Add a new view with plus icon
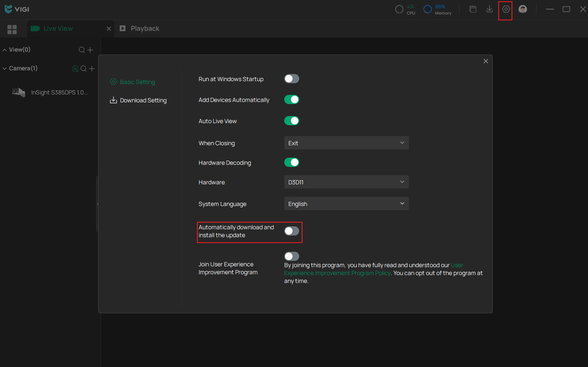Image resolution: width=588 pixels, height=367 pixels. point(90,50)
